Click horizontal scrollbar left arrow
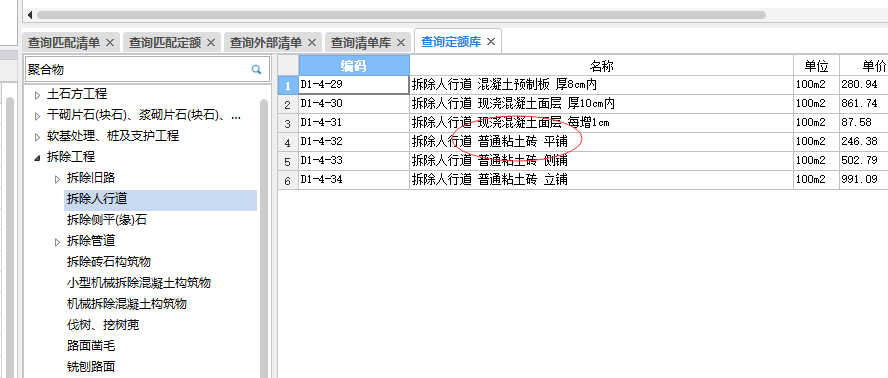 pyautogui.click(x=29, y=15)
